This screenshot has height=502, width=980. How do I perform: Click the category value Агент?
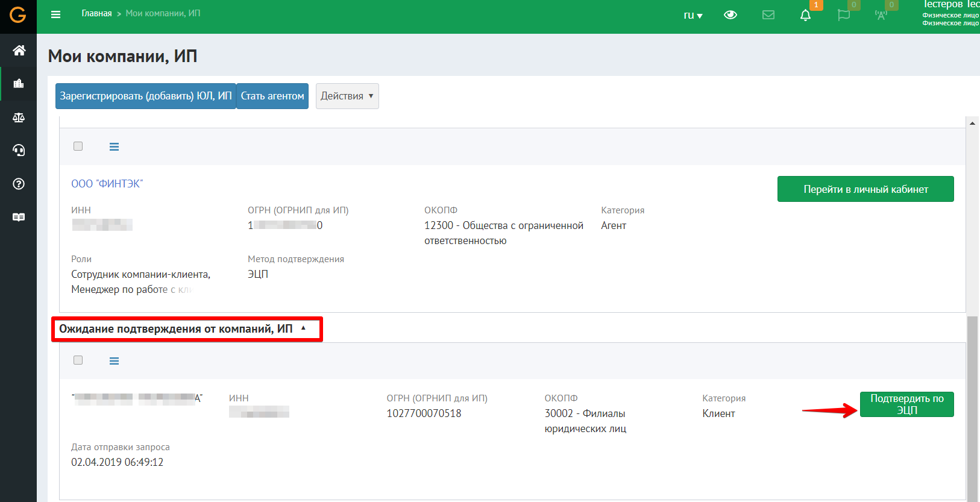pos(614,225)
